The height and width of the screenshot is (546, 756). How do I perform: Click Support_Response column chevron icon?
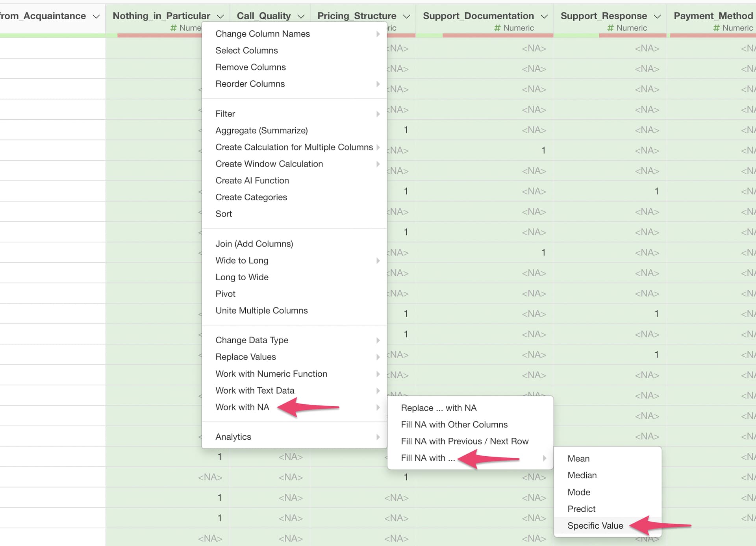[657, 17]
